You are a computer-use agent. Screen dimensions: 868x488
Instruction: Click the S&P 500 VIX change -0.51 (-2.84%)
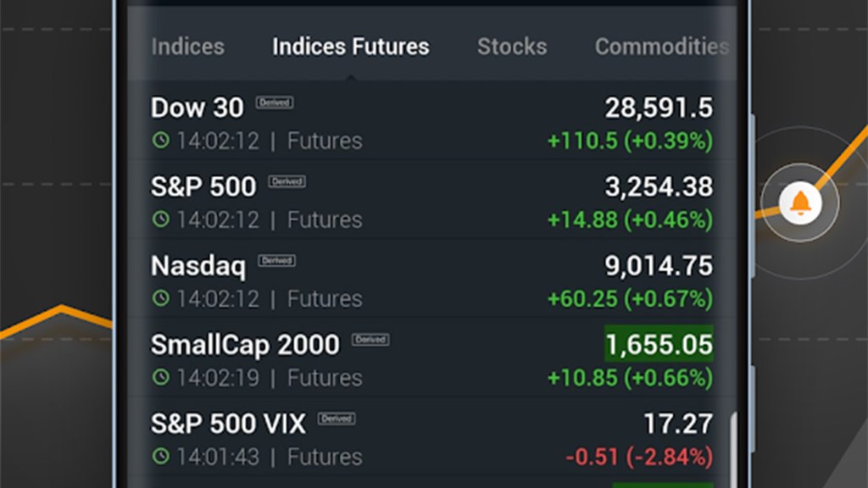(639, 457)
